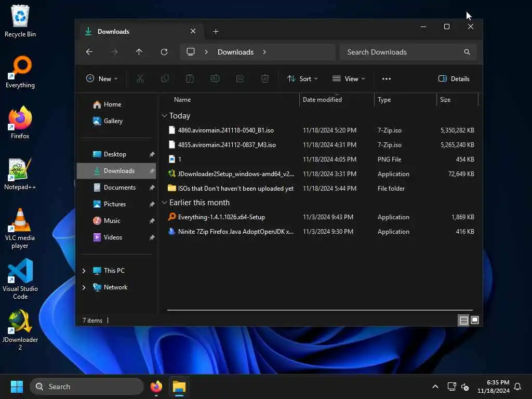Click the Forward navigation arrow
Image resolution: width=532 pixels, height=399 pixels.
point(114,52)
